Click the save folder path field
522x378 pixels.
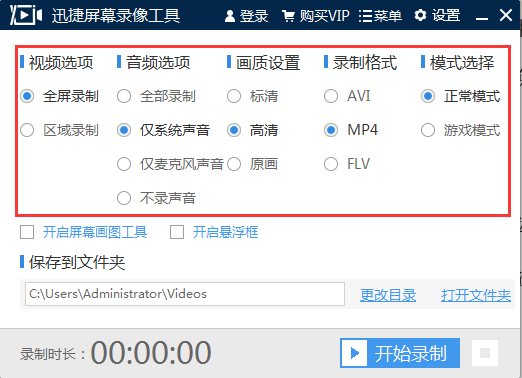click(185, 294)
